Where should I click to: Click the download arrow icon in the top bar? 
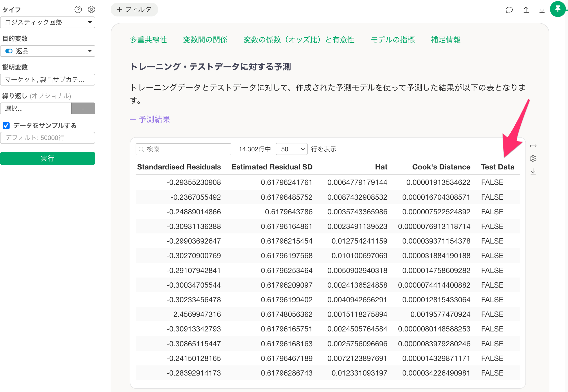pos(542,10)
